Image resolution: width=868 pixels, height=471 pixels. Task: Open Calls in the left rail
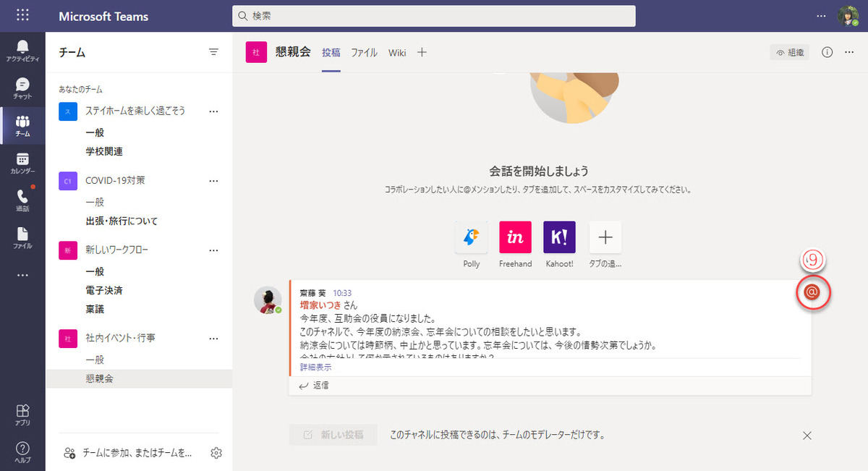pyautogui.click(x=22, y=200)
